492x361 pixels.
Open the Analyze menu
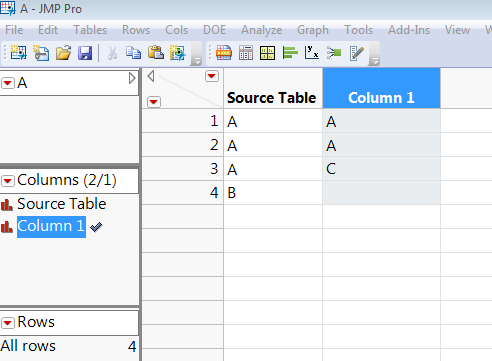tap(262, 30)
